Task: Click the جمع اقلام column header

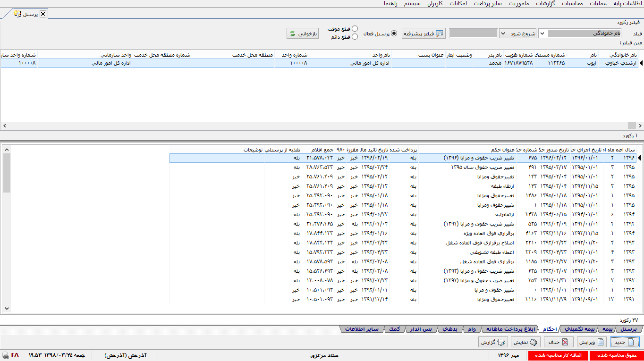Action: (x=319, y=150)
